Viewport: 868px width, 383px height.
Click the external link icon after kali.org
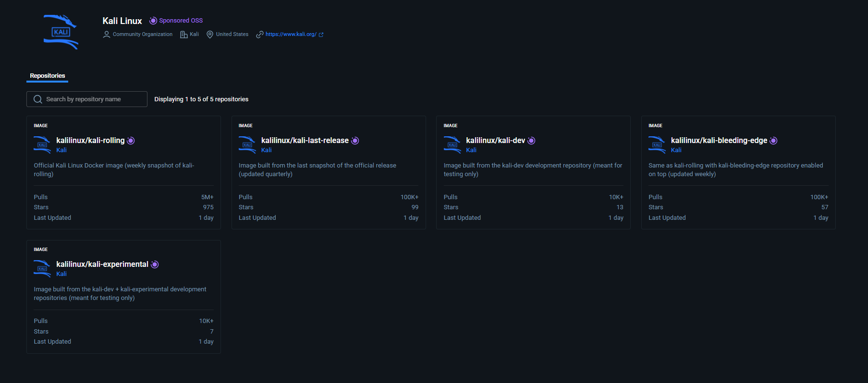321,35
